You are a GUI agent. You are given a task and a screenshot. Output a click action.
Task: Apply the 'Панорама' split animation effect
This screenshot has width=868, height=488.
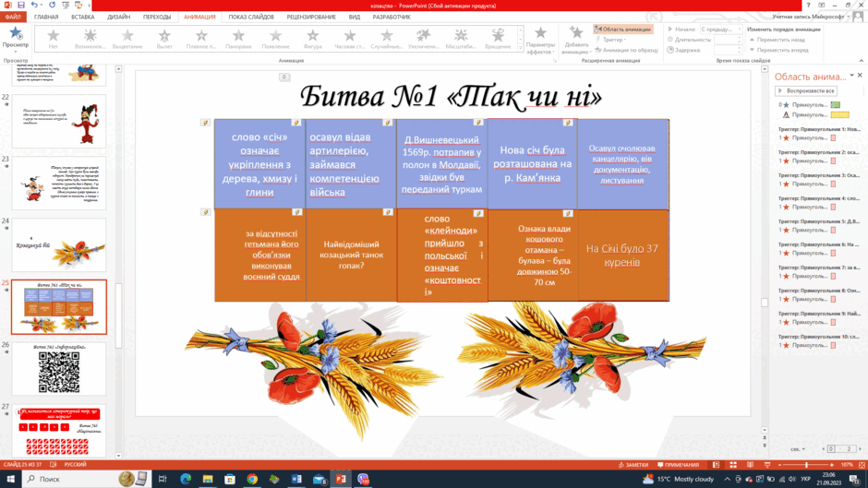coord(238,40)
